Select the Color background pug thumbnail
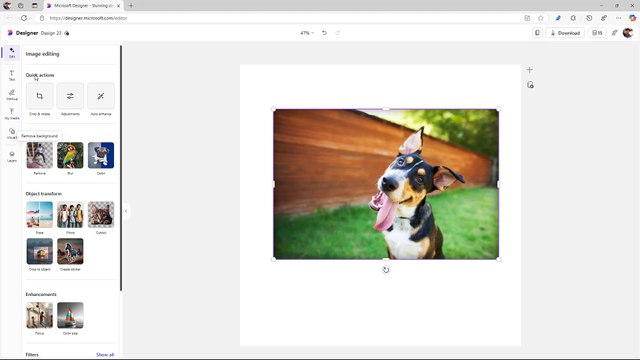640x360 pixels. click(101, 155)
